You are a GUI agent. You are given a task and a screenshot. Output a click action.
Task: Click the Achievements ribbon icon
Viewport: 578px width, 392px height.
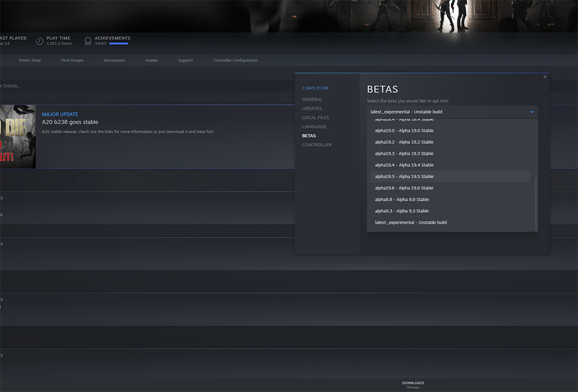(87, 41)
